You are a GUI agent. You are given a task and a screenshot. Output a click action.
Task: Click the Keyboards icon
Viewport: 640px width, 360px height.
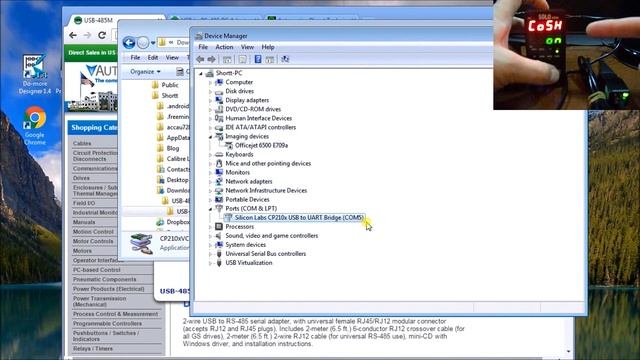[x=219, y=155]
